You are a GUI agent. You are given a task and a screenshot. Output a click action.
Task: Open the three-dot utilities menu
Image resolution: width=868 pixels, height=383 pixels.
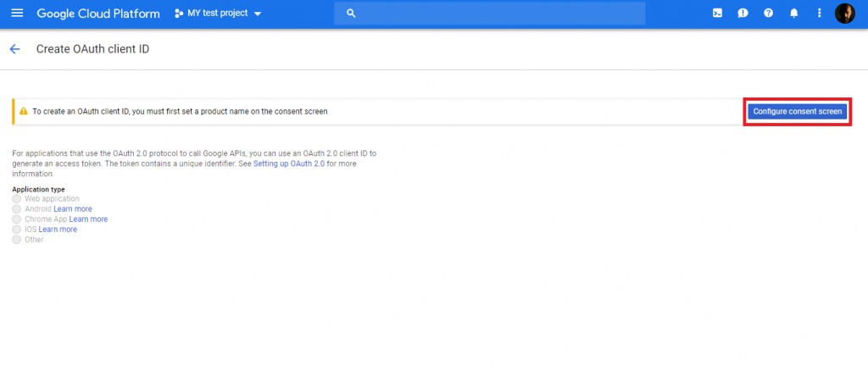820,14
